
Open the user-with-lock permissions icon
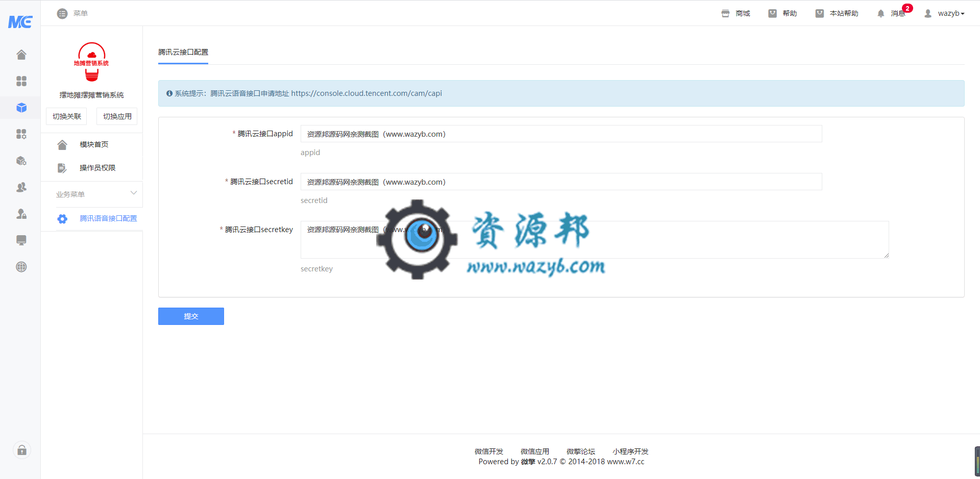coord(21,214)
